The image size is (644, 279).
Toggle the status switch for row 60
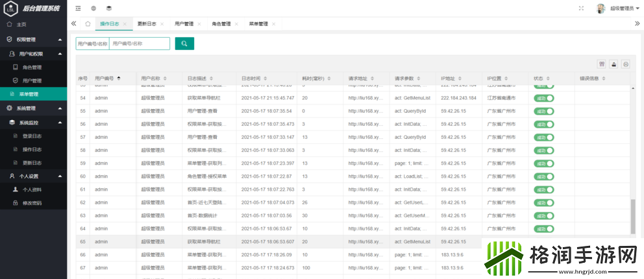(x=544, y=176)
